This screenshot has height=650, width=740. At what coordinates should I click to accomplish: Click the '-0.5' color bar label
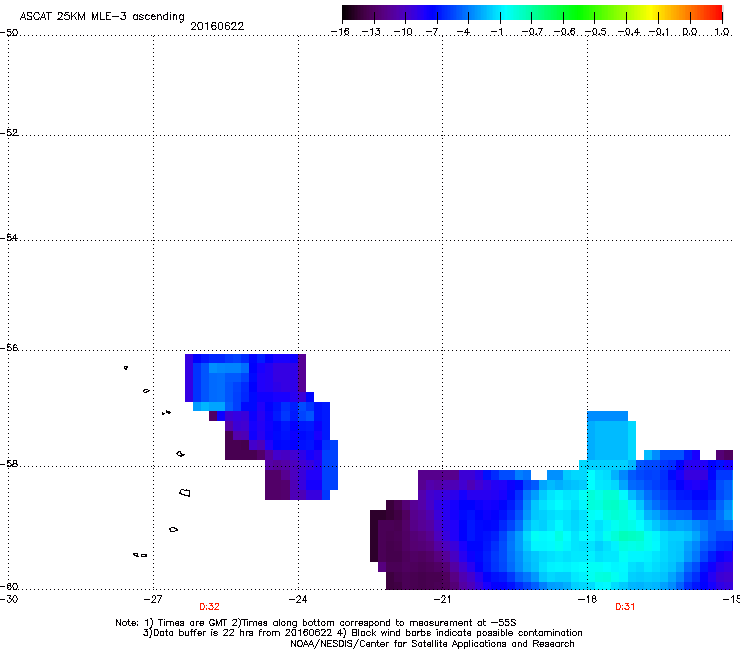(595, 32)
